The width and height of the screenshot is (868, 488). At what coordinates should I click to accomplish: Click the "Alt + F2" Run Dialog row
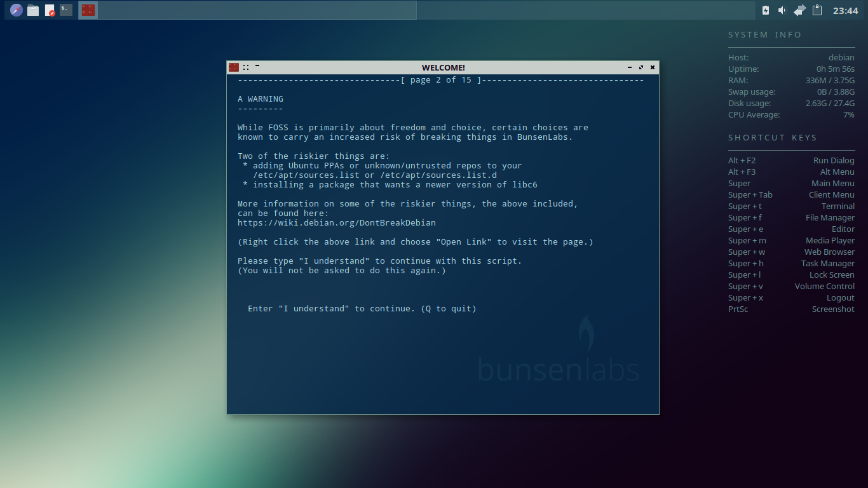(791, 161)
